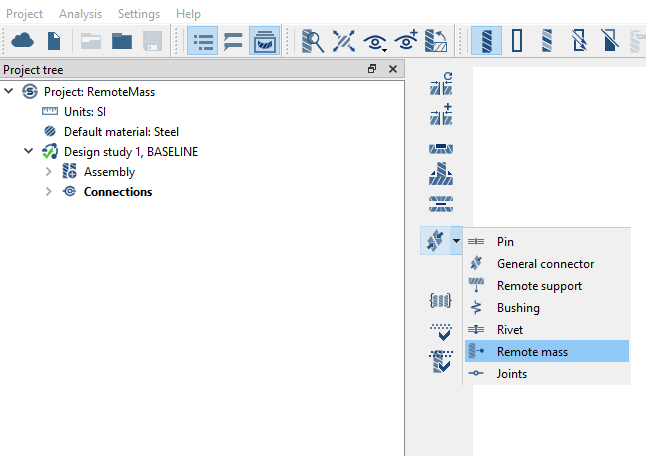Toggle the third highlighted toolbar panel button
The width and height of the screenshot is (646, 456).
(265, 41)
